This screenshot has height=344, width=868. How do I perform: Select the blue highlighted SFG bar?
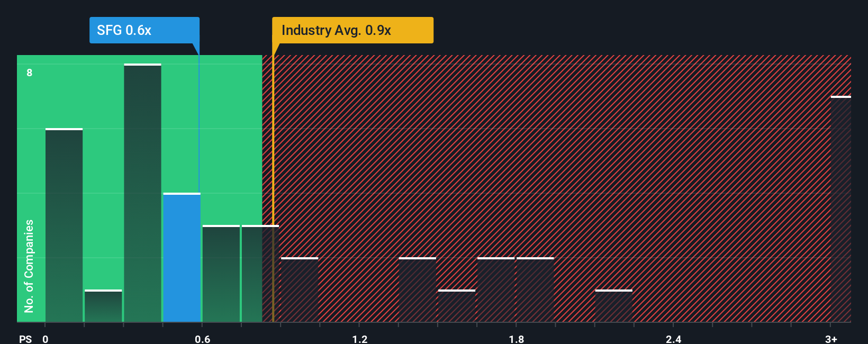[x=182, y=257]
